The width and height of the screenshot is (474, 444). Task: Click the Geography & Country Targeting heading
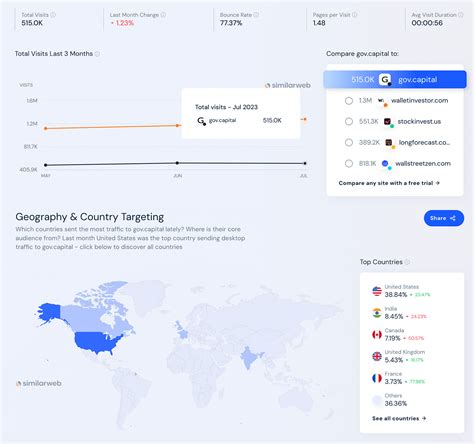tap(90, 217)
